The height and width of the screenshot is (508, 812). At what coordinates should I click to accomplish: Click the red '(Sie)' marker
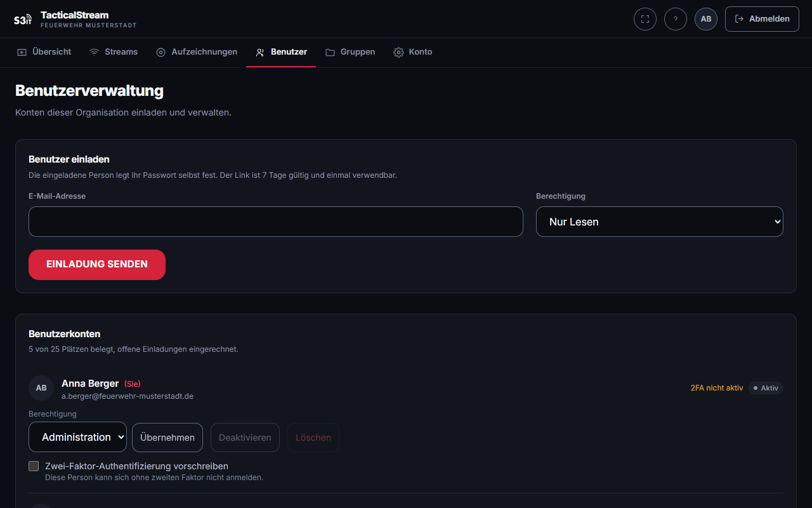(x=132, y=384)
